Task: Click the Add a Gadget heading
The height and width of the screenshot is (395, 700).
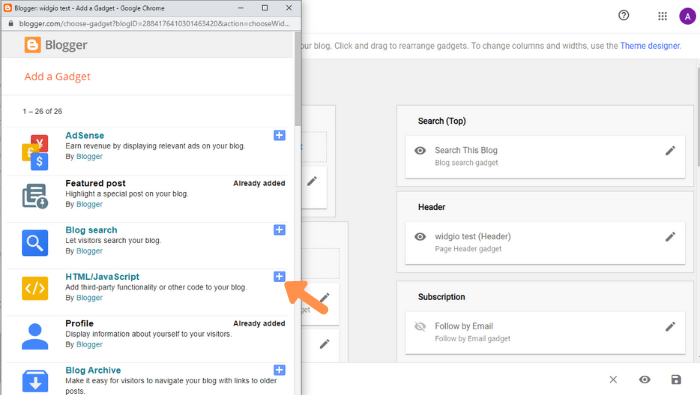Action: point(57,76)
